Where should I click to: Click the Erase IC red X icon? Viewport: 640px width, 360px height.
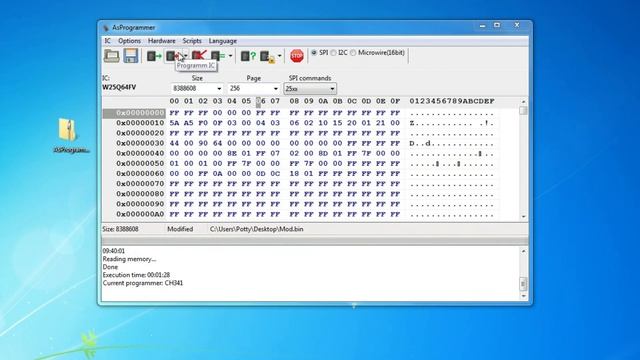tap(199, 56)
